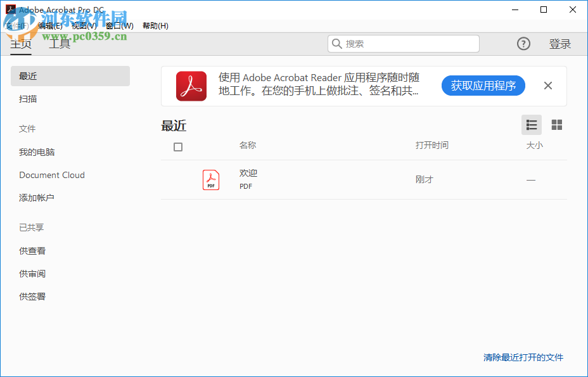The width and height of the screenshot is (588, 377).
Task: Open the help question mark icon
Action: (x=523, y=43)
